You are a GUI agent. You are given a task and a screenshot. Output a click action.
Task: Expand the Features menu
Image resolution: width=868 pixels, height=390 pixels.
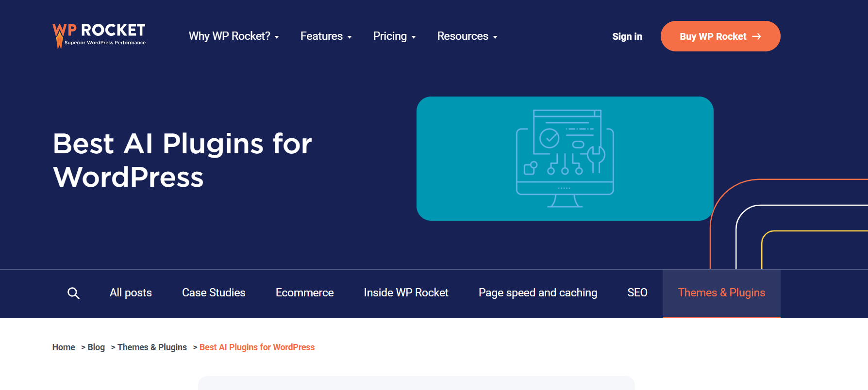326,36
